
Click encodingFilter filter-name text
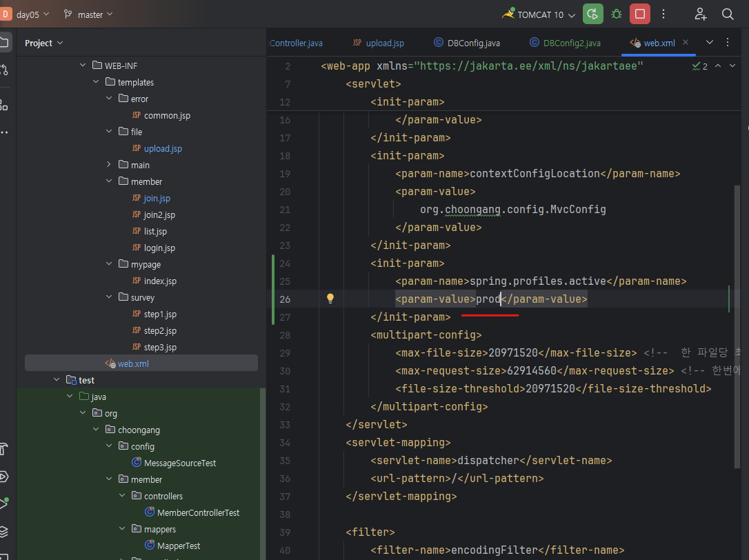(x=495, y=550)
